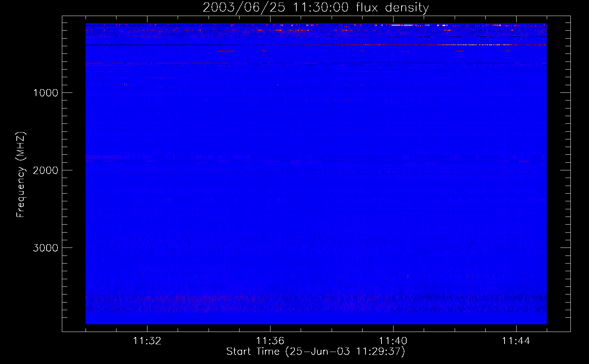Click the 3000 frequency tick label
The image size is (589, 364).
tap(46, 248)
